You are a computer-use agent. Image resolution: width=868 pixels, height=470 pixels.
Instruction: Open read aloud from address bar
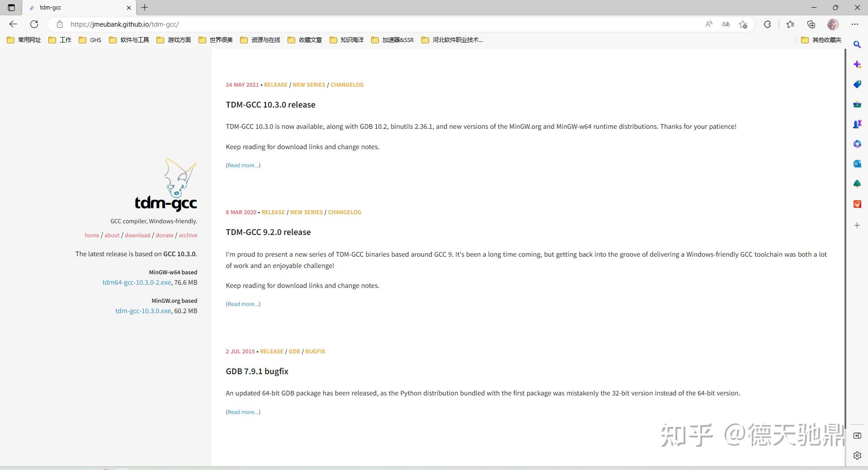pyautogui.click(x=708, y=24)
